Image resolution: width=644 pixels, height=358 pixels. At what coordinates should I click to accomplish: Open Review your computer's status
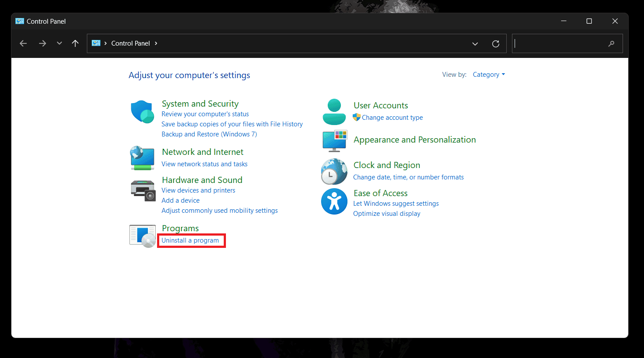coord(205,114)
